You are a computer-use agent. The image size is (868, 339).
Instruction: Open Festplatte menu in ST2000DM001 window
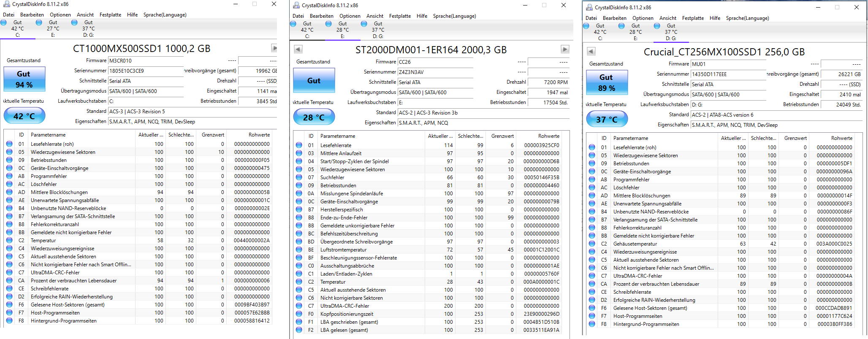(x=400, y=16)
